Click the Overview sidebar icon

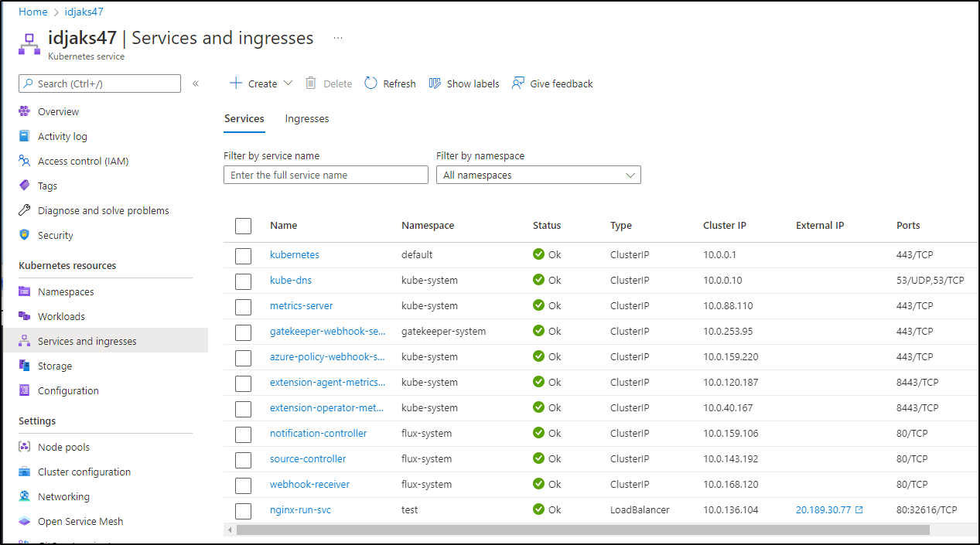point(25,111)
